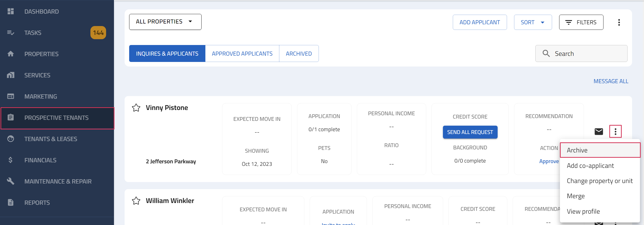
Task: Star William Winkler as favorite
Action: coord(136,201)
